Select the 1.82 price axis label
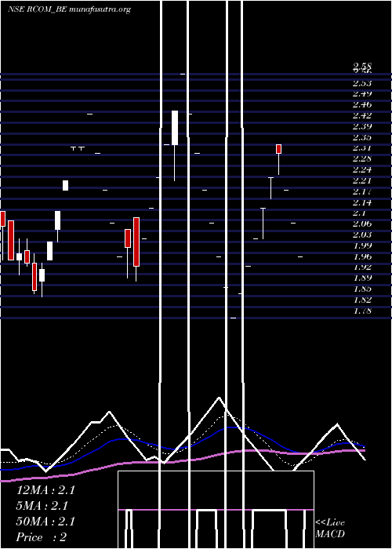Screen dimensions: 392x549 pyautogui.click(x=362, y=300)
